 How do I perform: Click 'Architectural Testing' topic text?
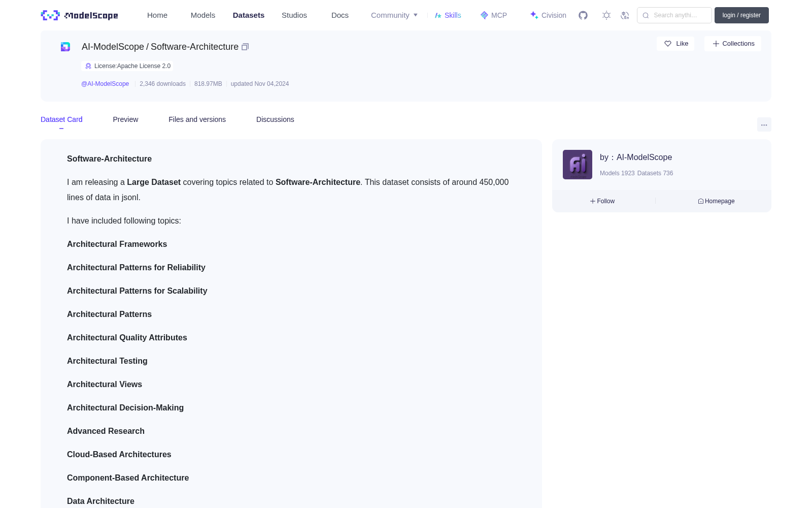point(107,361)
